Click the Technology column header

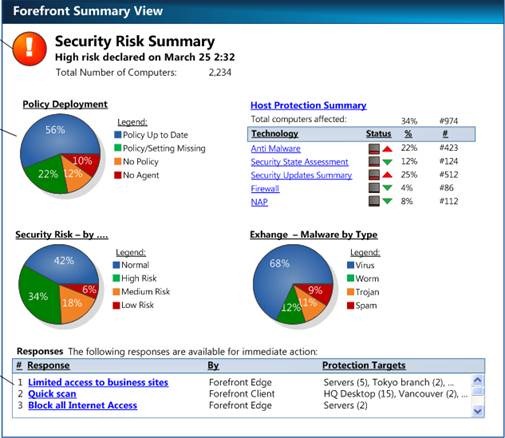275,134
